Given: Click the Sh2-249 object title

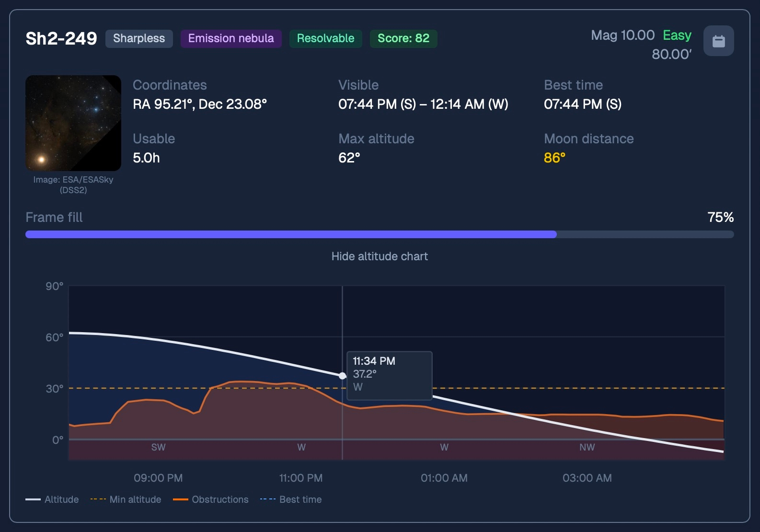Looking at the screenshot, I should tap(61, 38).
